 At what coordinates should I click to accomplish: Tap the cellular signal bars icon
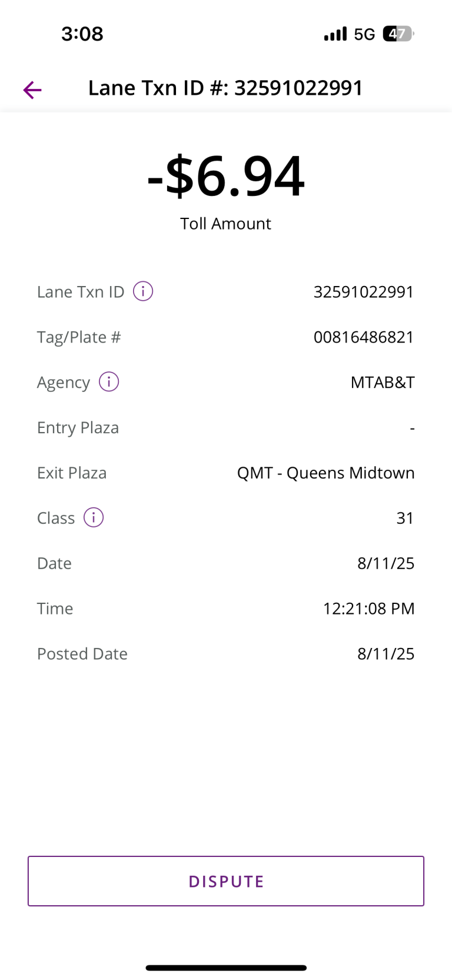pos(335,34)
